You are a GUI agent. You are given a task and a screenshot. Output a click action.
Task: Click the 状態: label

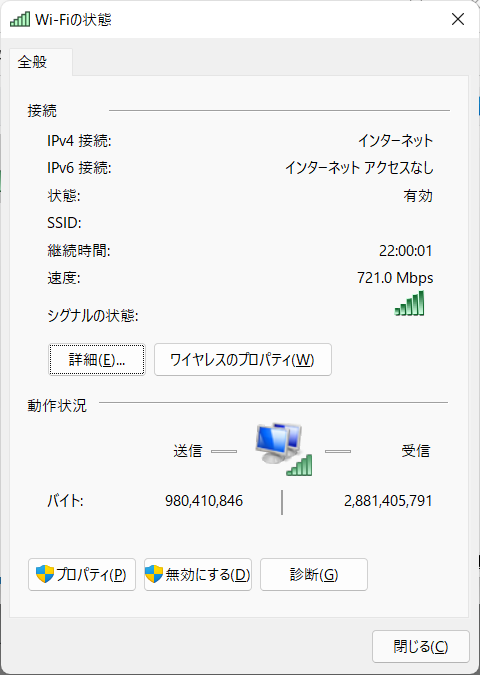click(64, 196)
